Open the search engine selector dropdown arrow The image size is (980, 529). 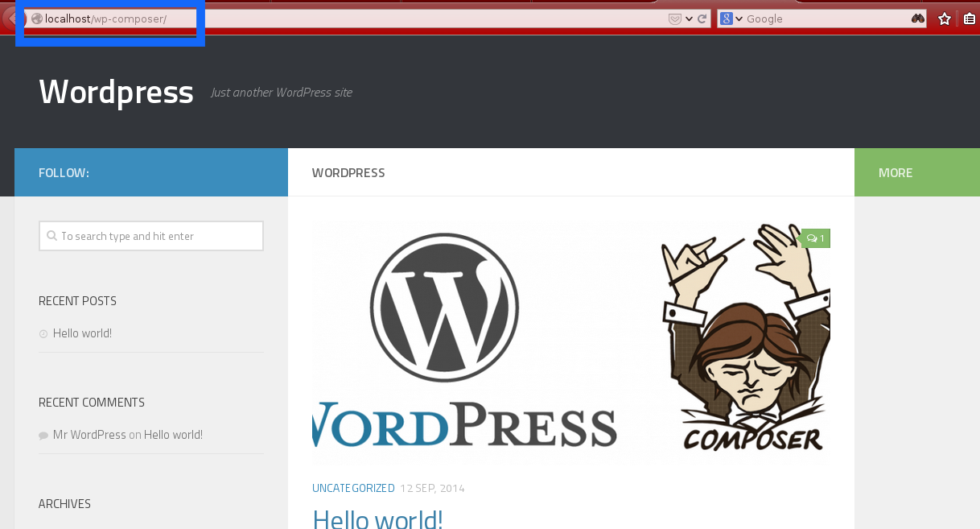[739, 19]
